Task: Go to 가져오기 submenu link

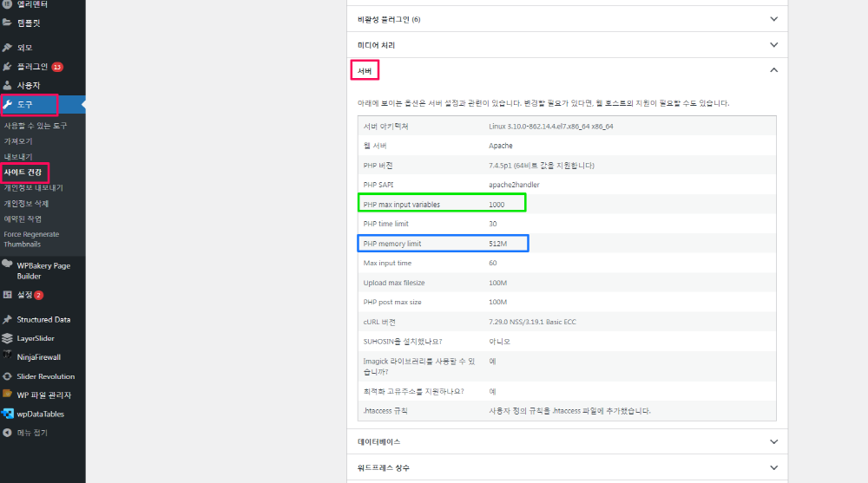Action: coord(18,141)
